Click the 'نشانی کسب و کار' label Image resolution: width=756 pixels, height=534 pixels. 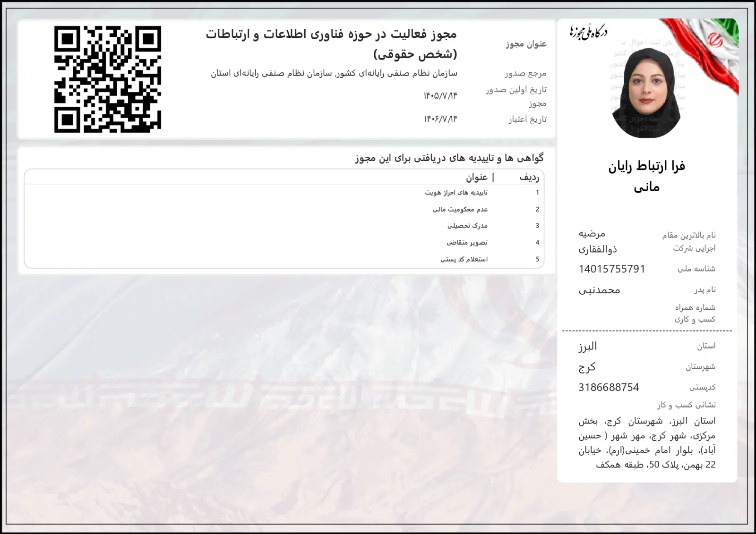coord(686,405)
